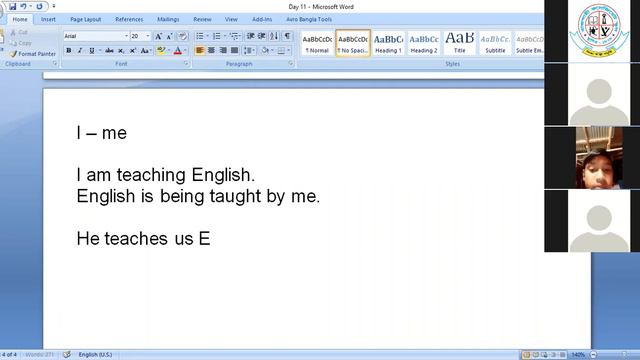This screenshot has height=360, width=640.
Task: Open the font color dropdown arrow
Action: coord(185,51)
